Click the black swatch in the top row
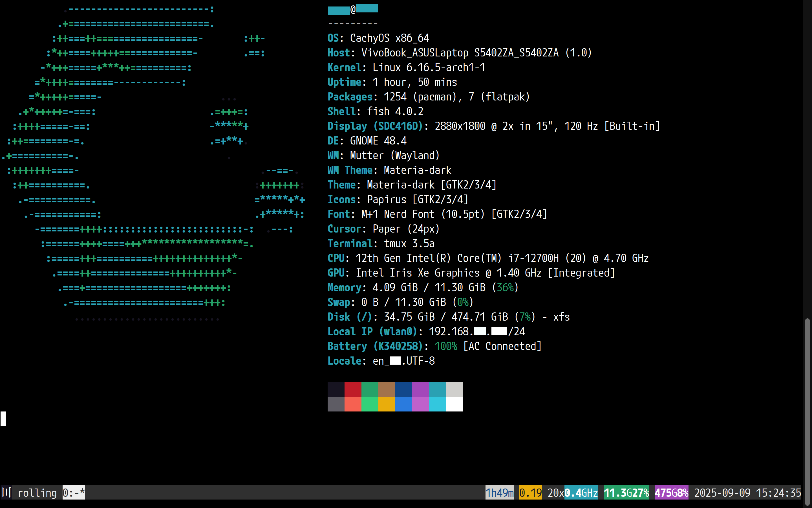Image resolution: width=812 pixels, height=508 pixels. pos(336,389)
